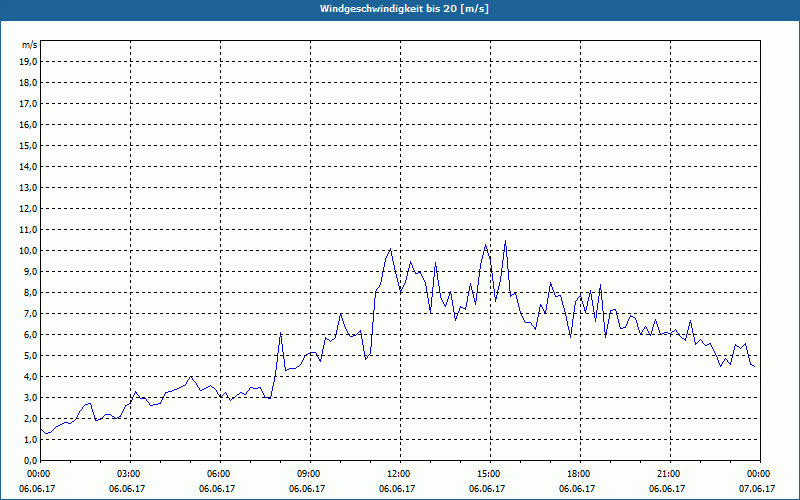This screenshot has width=800, height=500.
Task: Select the 12,0 y-axis label
Action: 28,209
